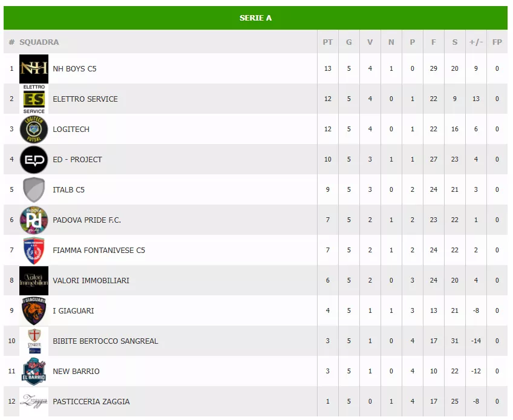Viewport: 513px width, 420px height.
Task: Click the Pasticceria Zaggia logo thumbnail
Action: (x=34, y=401)
